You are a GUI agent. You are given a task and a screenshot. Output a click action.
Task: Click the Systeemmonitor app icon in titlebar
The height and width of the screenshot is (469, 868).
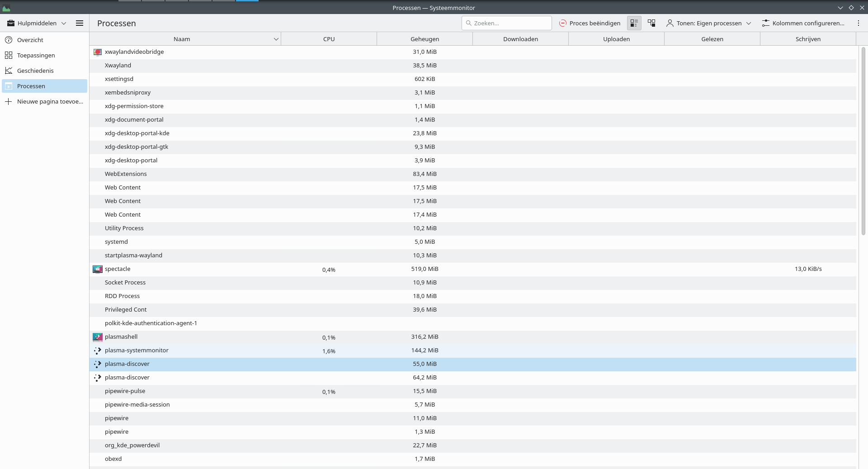[6, 8]
